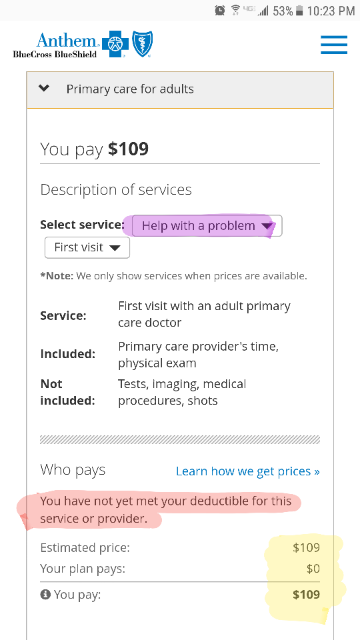Tap the Estimated price $109 amount
The image size is (360, 640).
(306, 548)
